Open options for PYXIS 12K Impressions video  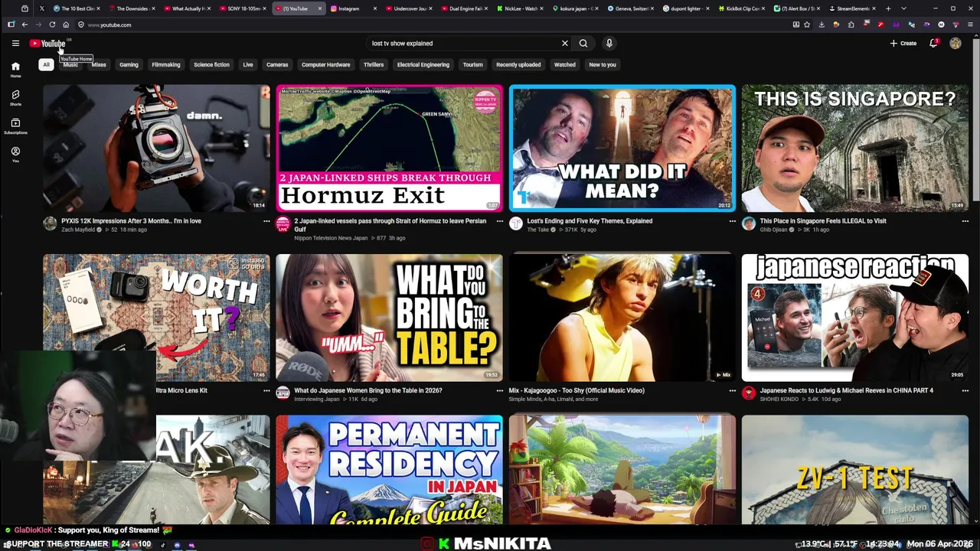266,221
